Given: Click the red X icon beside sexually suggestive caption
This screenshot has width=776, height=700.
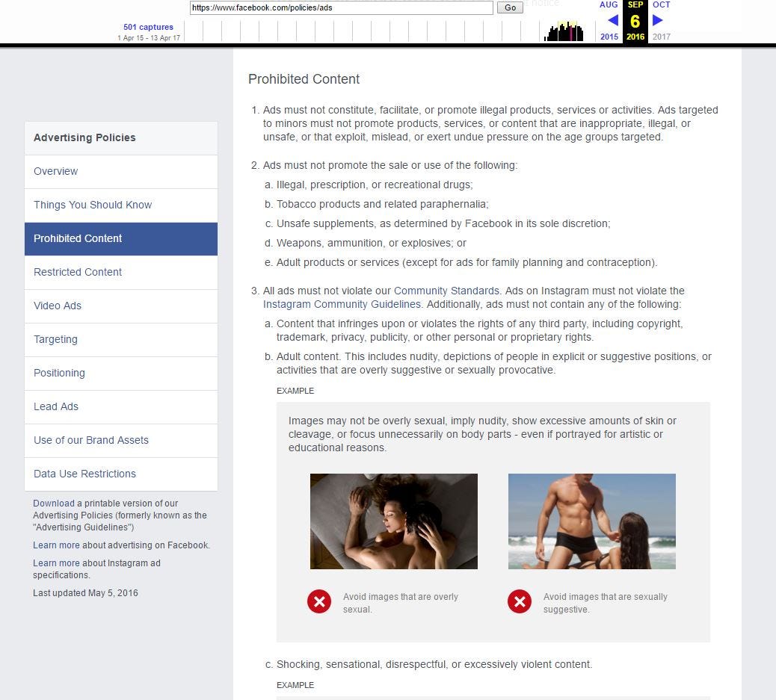Looking at the screenshot, I should [519, 601].
